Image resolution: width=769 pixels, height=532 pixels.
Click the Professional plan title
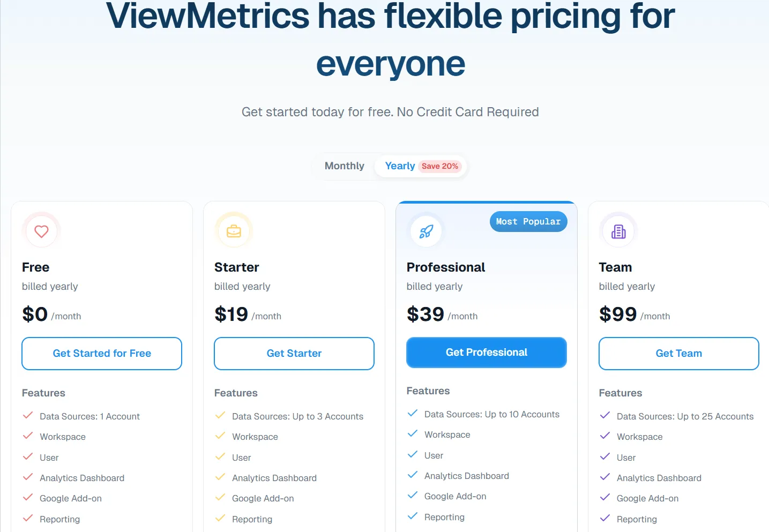tap(446, 267)
